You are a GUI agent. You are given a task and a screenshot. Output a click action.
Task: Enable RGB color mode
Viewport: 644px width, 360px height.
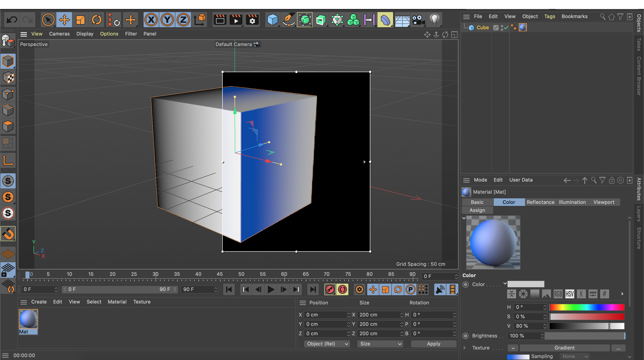tap(558, 294)
